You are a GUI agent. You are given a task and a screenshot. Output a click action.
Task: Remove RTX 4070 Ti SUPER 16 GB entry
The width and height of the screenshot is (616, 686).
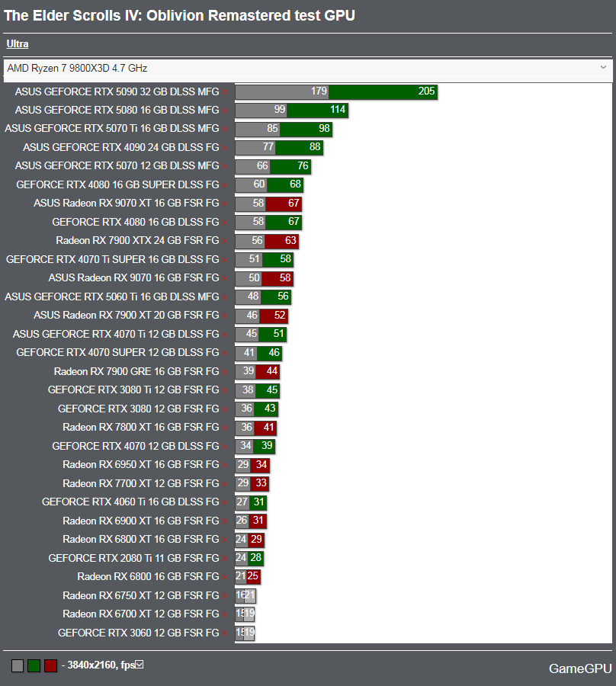click(225, 261)
